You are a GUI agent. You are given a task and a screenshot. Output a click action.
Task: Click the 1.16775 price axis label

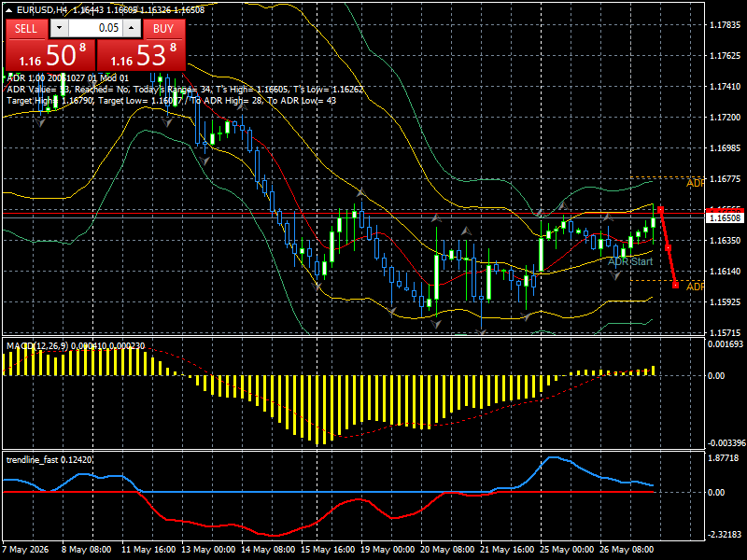(726, 179)
